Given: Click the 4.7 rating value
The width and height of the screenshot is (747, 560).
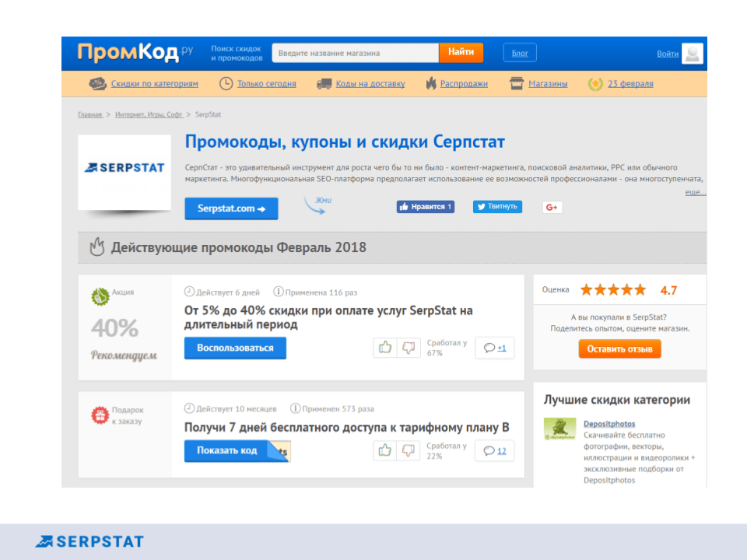Looking at the screenshot, I should (668, 290).
